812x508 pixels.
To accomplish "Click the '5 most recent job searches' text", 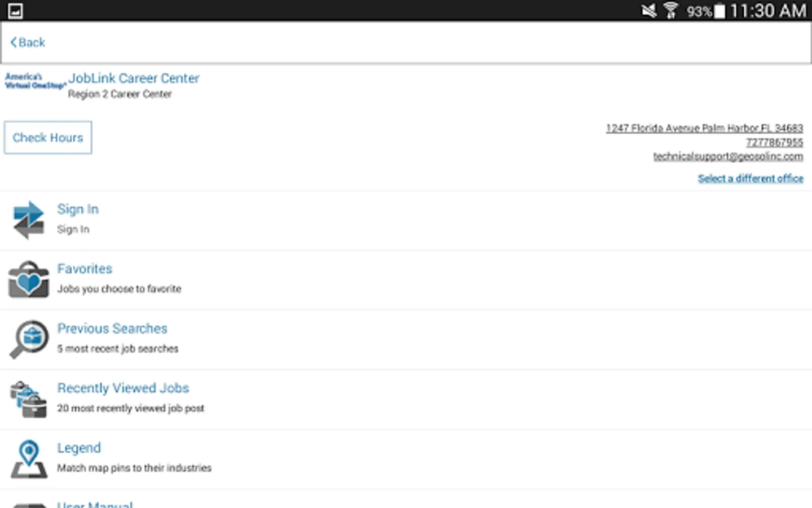I will pos(117,349).
